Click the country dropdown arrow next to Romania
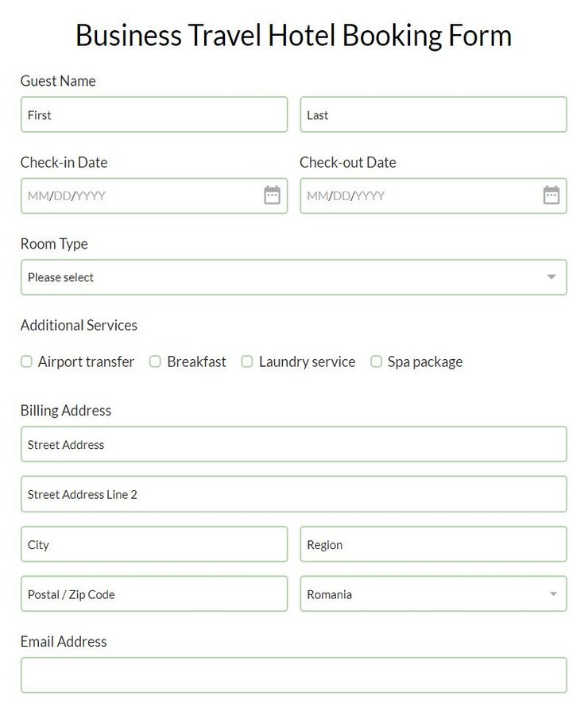The height and width of the screenshot is (715, 588). click(554, 593)
